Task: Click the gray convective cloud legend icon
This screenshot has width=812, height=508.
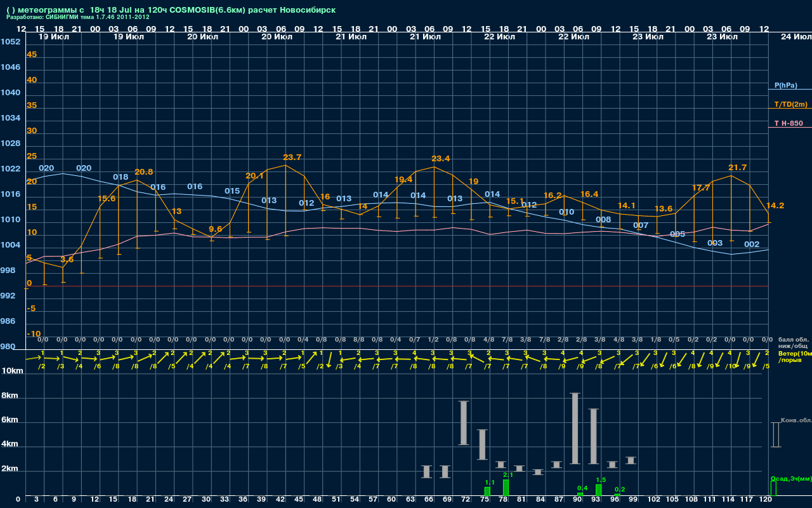Action: tap(775, 435)
